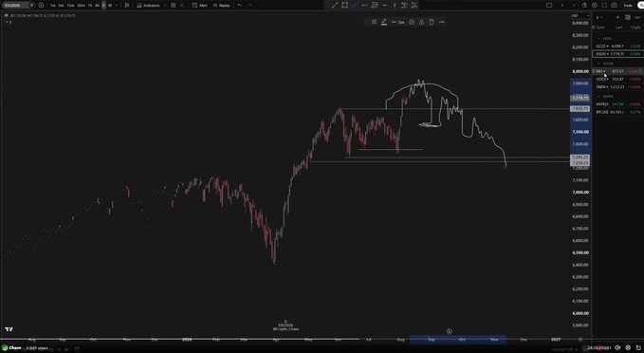The width and height of the screenshot is (644, 353).
Task: Click the TradingView logo on the chart
Action: click(9, 329)
